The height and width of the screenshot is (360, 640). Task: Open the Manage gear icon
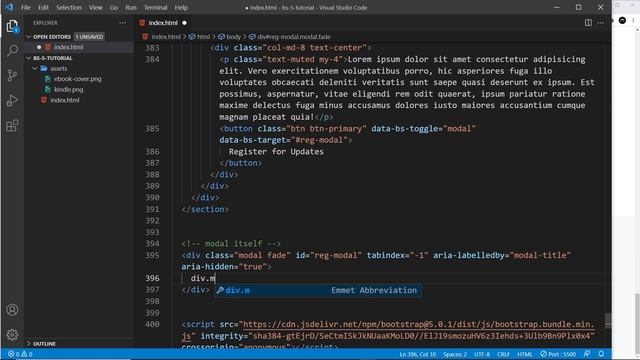12,335
